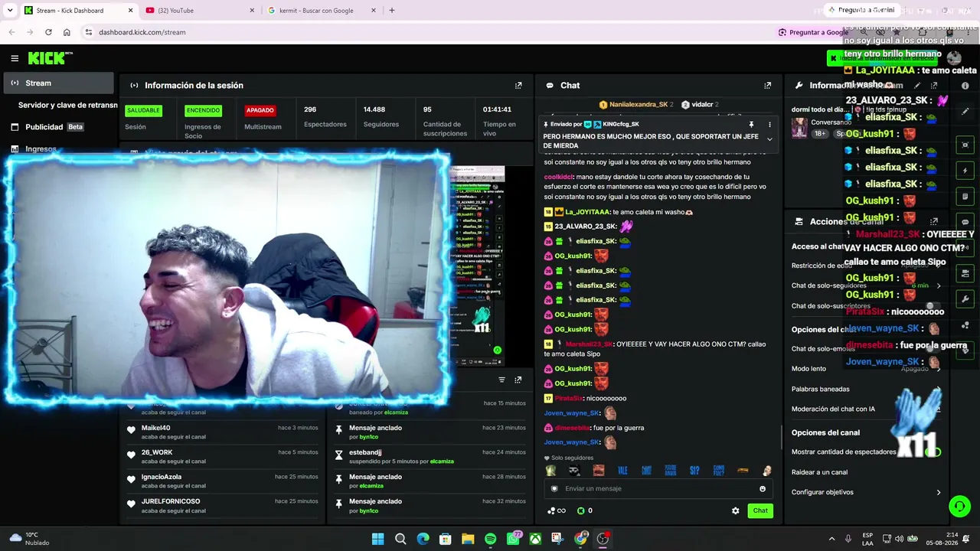Click follower Maikel40 in activity feed

[155, 428]
